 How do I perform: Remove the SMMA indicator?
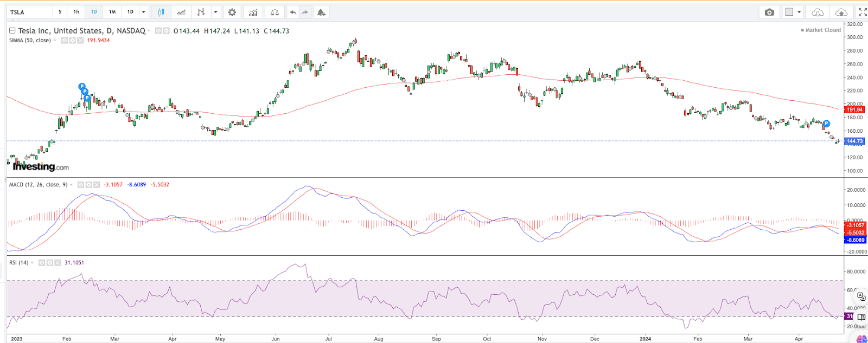[80, 40]
